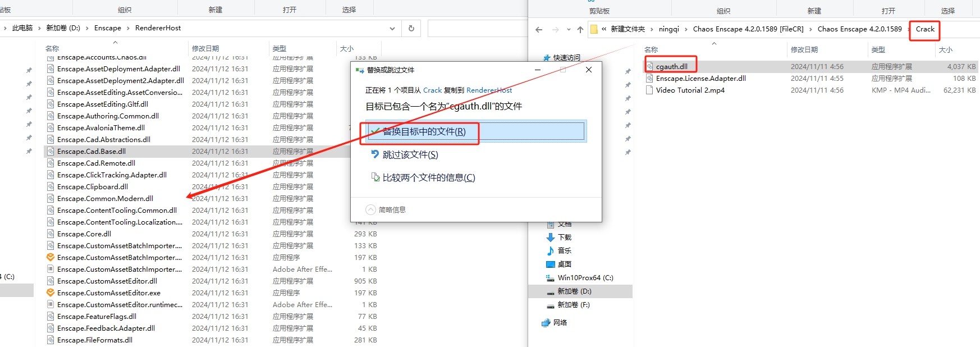Click 新建文件夹 breadcrumb in right window
This screenshot has width=980, height=347.
pyautogui.click(x=628, y=29)
